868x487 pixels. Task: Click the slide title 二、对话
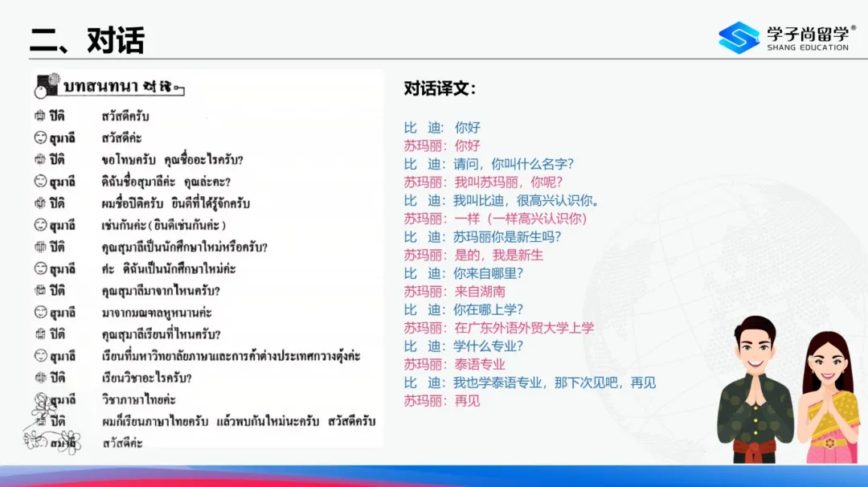pos(87,39)
